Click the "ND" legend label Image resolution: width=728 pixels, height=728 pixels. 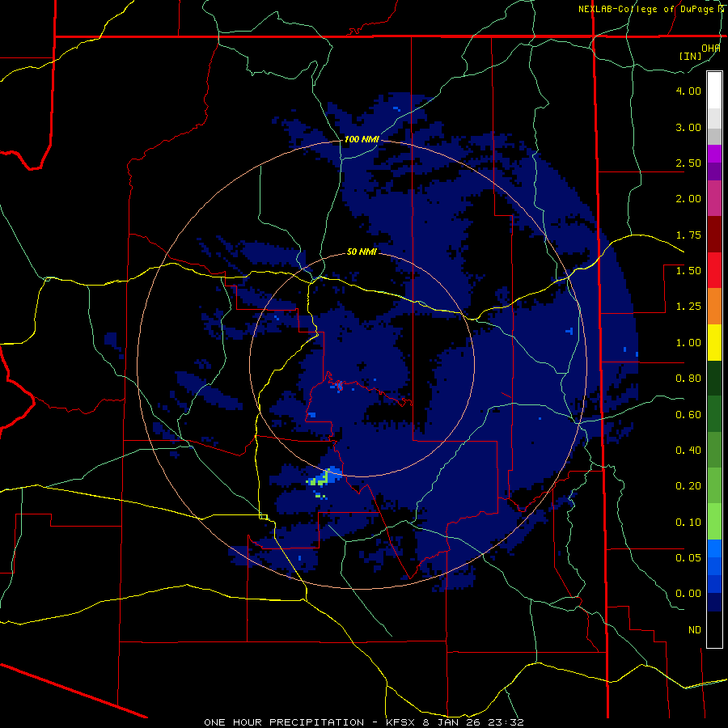point(695,629)
